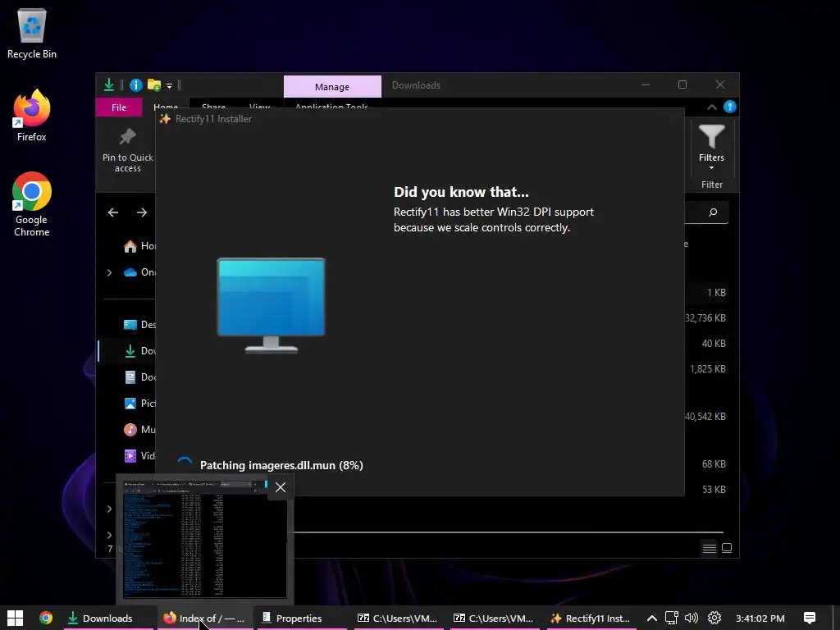Click Pin to Quick access button
This screenshot has height=630, width=840.
pos(127,151)
